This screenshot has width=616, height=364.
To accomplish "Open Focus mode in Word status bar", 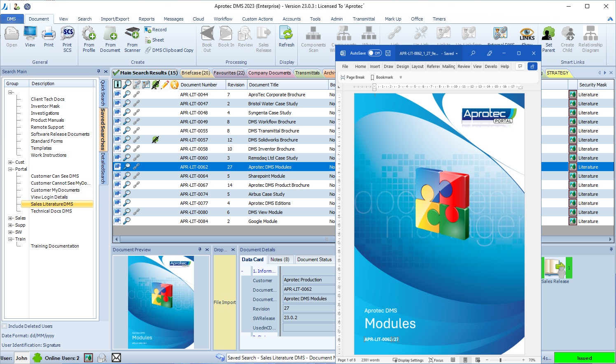I will pyautogui.click(x=436, y=360).
